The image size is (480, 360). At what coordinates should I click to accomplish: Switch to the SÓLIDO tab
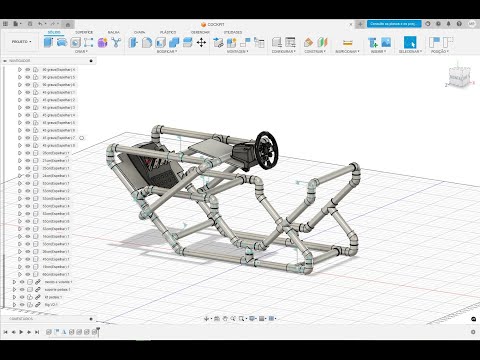coord(54,32)
